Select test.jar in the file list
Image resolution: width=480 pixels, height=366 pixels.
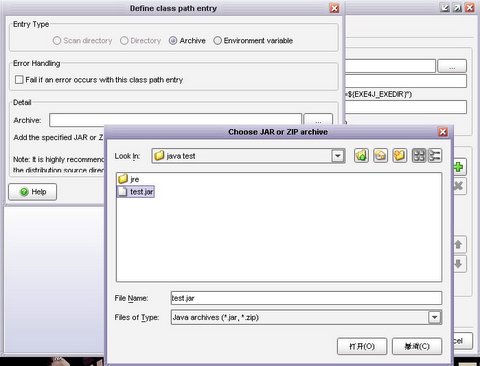click(x=136, y=192)
